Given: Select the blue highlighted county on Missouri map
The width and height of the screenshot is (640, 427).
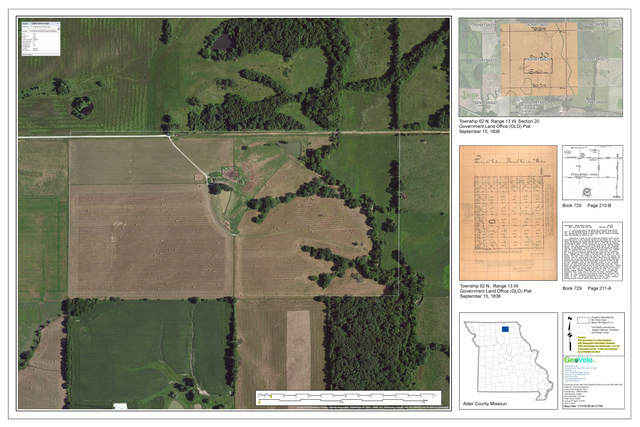Looking at the screenshot, I should point(505,327).
